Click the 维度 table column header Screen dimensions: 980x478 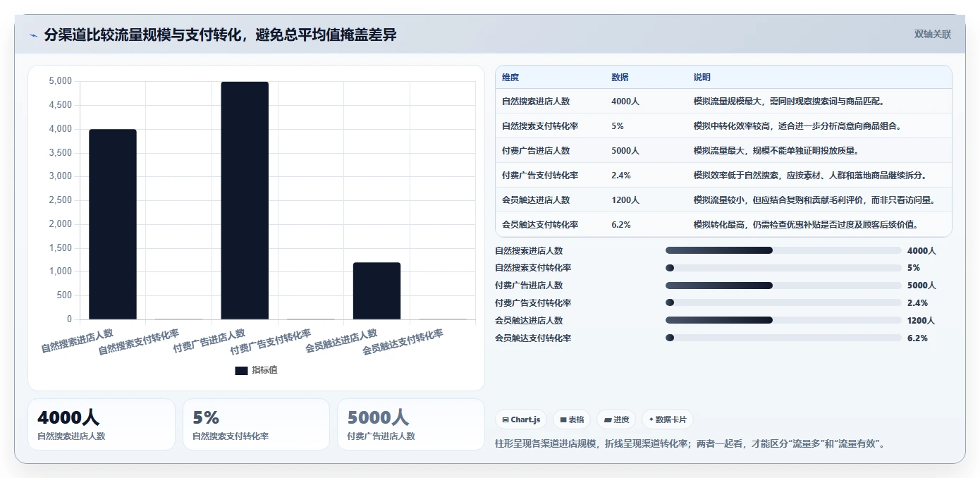pyautogui.click(x=510, y=78)
